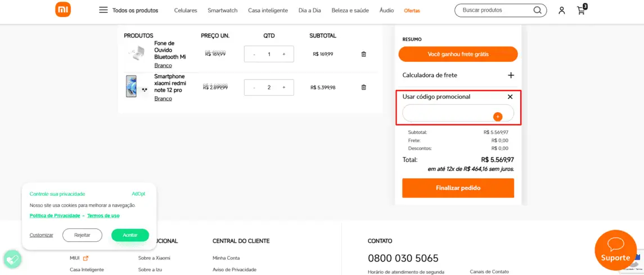
Task: Open Sobre a Izu footer link
Action: tap(150, 270)
